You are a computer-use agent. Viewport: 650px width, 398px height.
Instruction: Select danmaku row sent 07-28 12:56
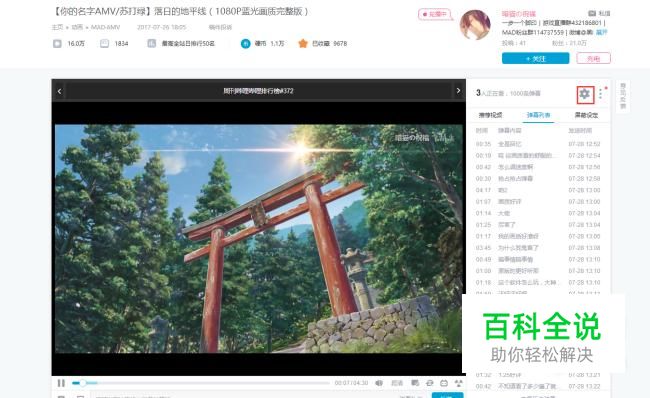(538, 167)
